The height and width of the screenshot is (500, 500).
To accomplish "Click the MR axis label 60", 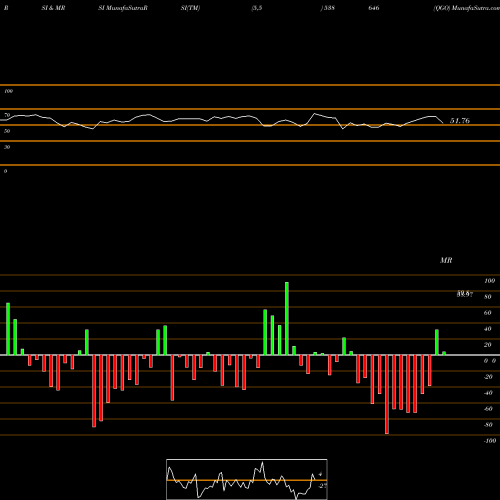I will tap(487, 313).
